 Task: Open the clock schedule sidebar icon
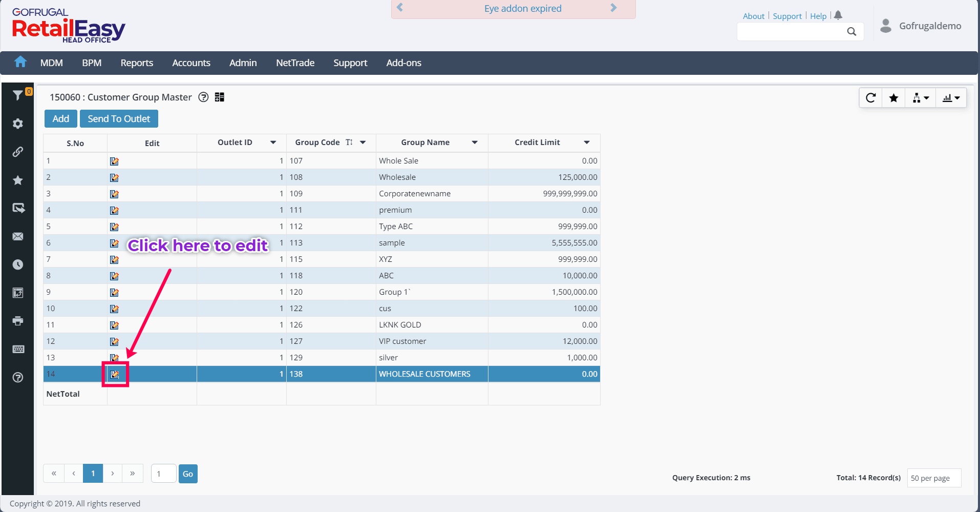(x=18, y=264)
